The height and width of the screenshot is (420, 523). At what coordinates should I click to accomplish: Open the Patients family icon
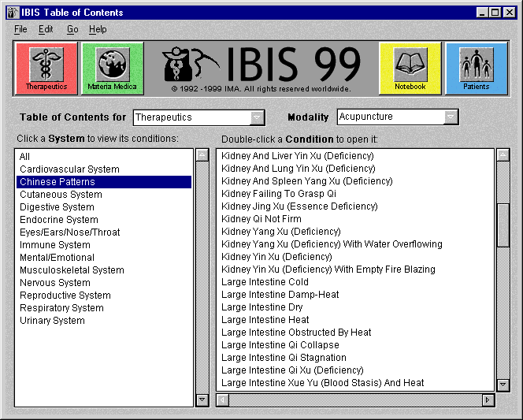(477, 69)
